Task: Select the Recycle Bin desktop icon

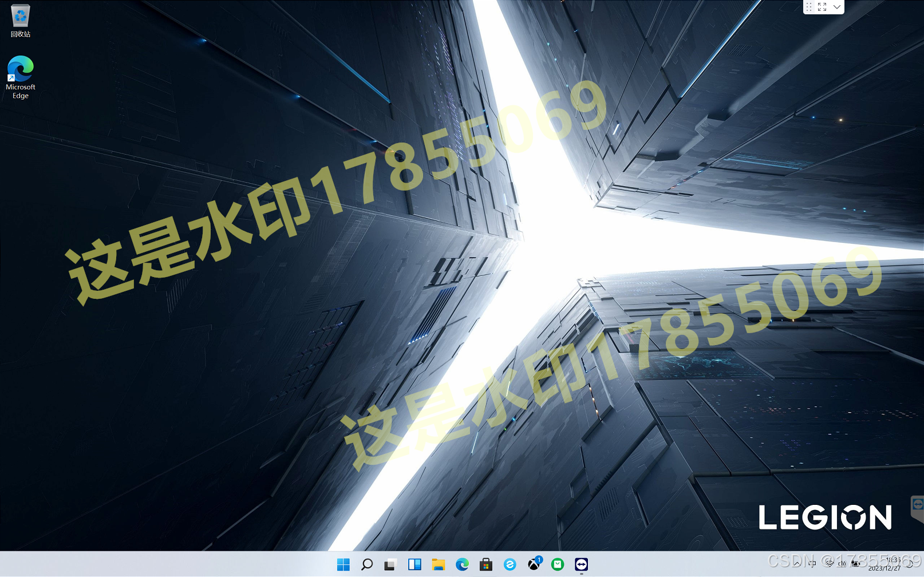Action: coord(20,21)
